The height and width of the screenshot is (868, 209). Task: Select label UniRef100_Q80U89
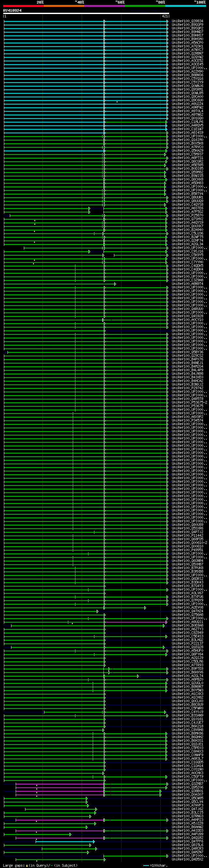[x=187, y=525]
